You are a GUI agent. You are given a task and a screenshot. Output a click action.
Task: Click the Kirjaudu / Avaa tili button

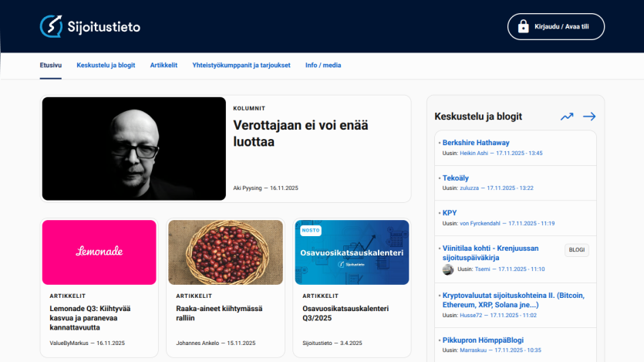click(x=556, y=27)
